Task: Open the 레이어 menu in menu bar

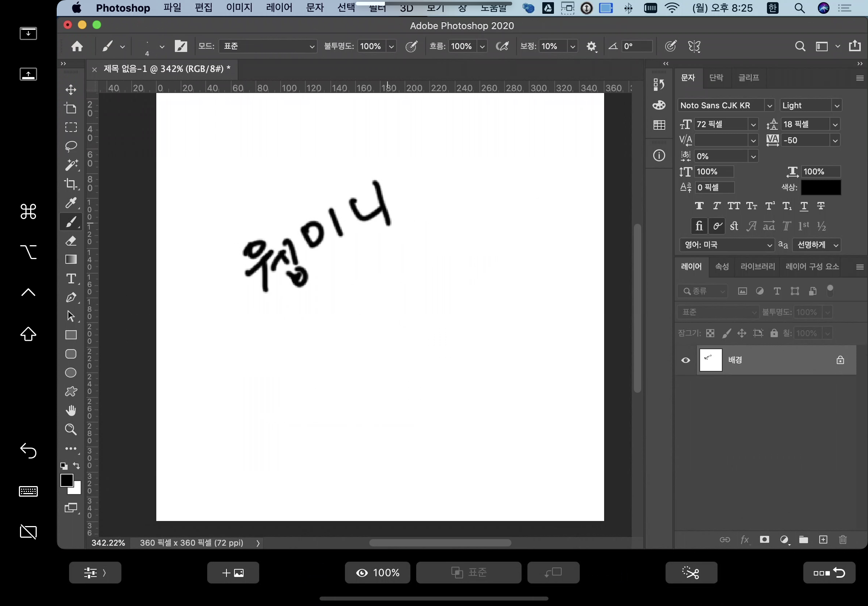Action: click(x=279, y=8)
